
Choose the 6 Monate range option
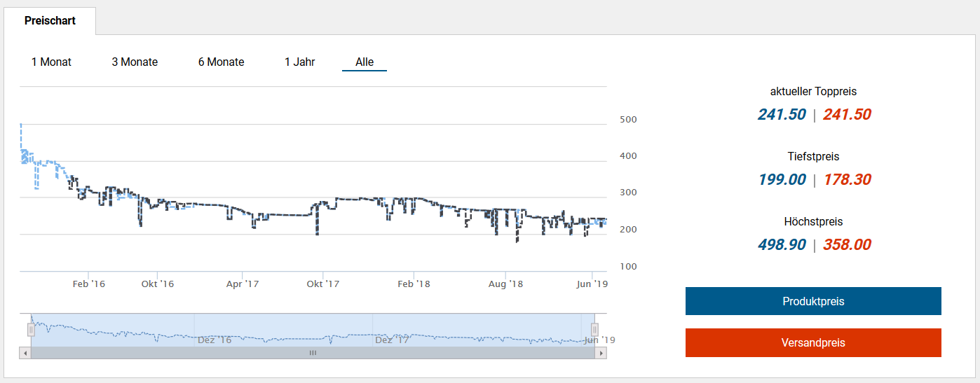point(221,62)
